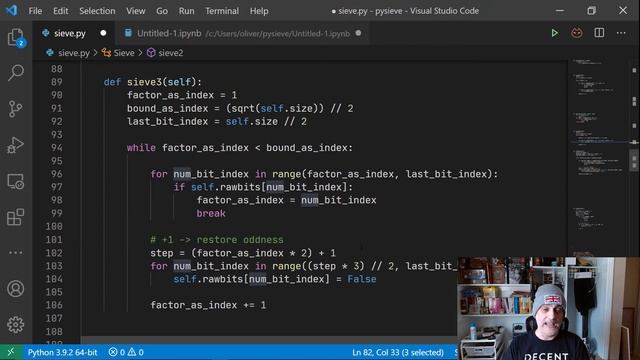Click the red face icon in editor toolbar

(x=576, y=33)
